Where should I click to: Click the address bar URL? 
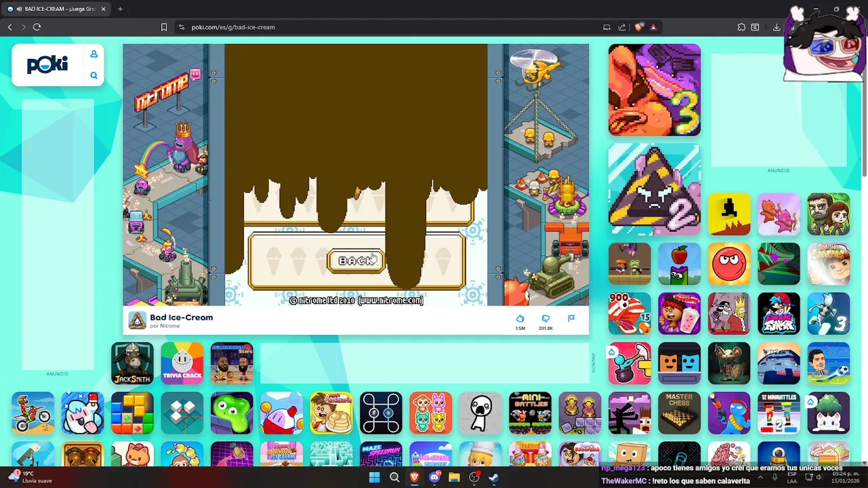(233, 27)
